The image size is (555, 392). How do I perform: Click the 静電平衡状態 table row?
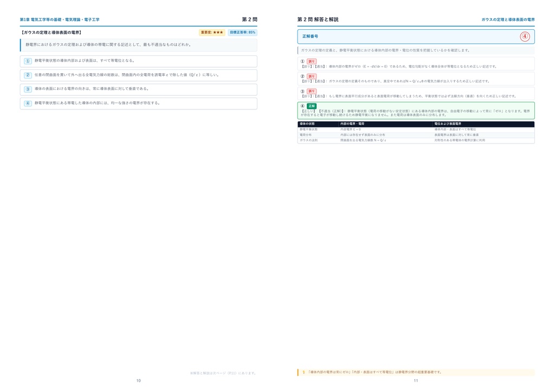tap(416, 130)
